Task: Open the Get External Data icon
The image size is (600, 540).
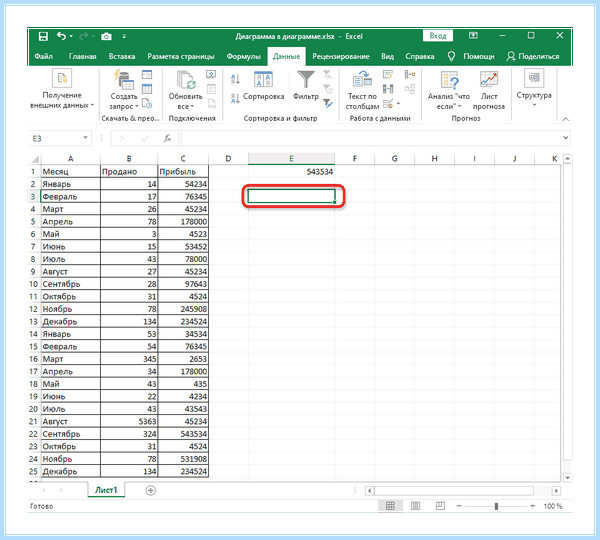Action: [62, 78]
